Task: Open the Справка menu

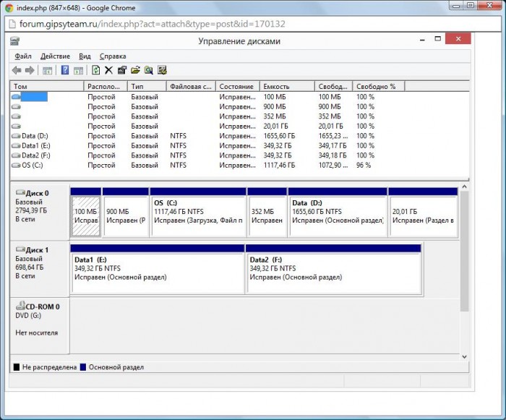Action: click(112, 56)
